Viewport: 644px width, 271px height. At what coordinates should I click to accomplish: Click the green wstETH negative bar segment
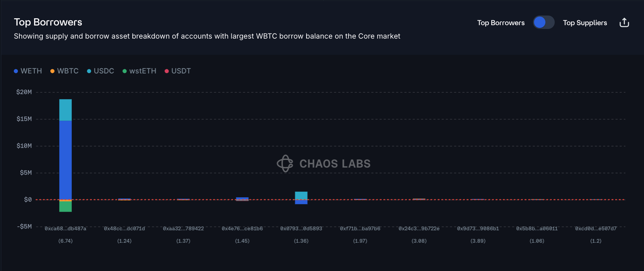pos(66,206)
